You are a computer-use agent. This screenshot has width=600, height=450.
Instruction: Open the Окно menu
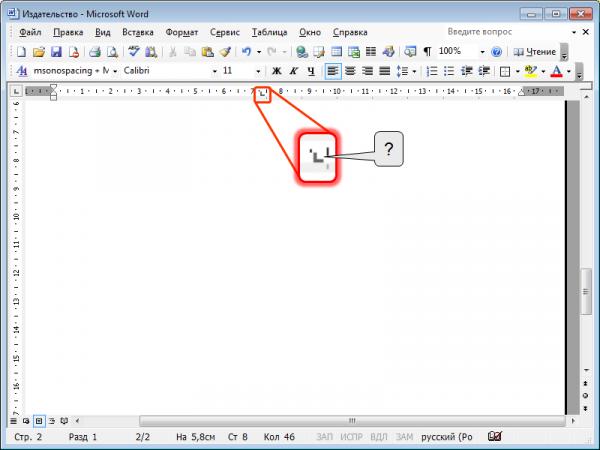[310, 33]
